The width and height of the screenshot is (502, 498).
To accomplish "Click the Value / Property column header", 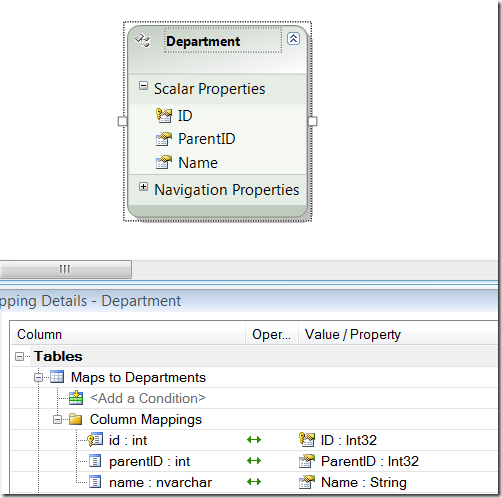I will click(x=353, y=334).
